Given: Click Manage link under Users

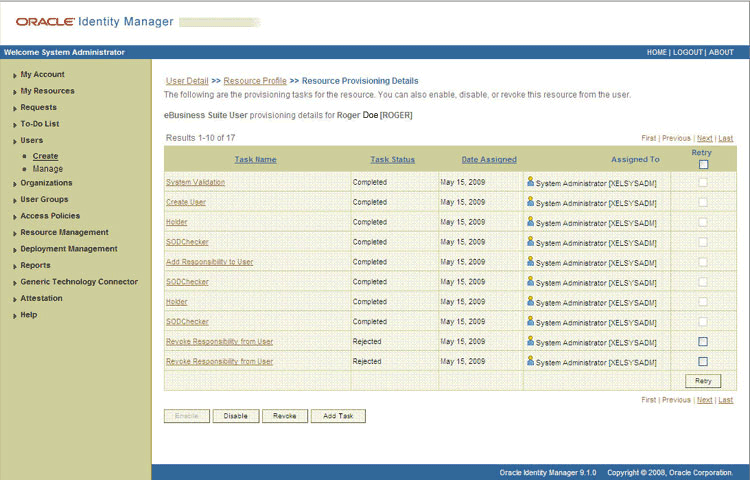Looking at the screenshot, I should (x=47, y=169).
